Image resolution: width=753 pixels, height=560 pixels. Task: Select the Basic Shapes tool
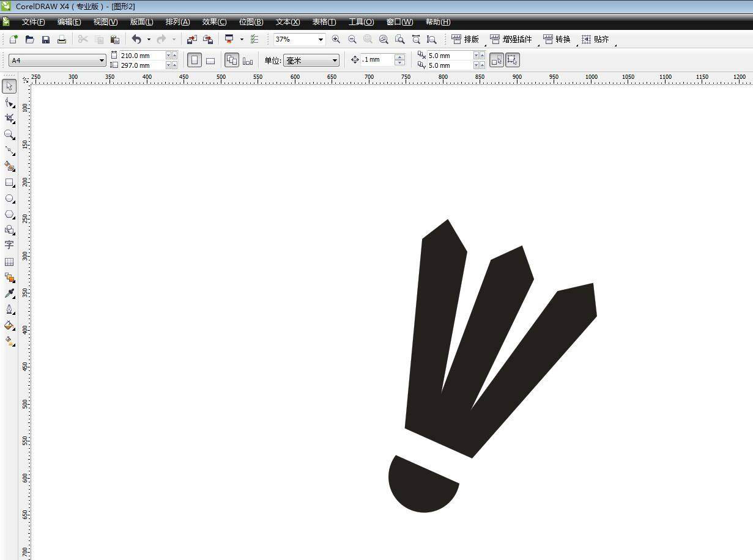[x=9, y=230]
